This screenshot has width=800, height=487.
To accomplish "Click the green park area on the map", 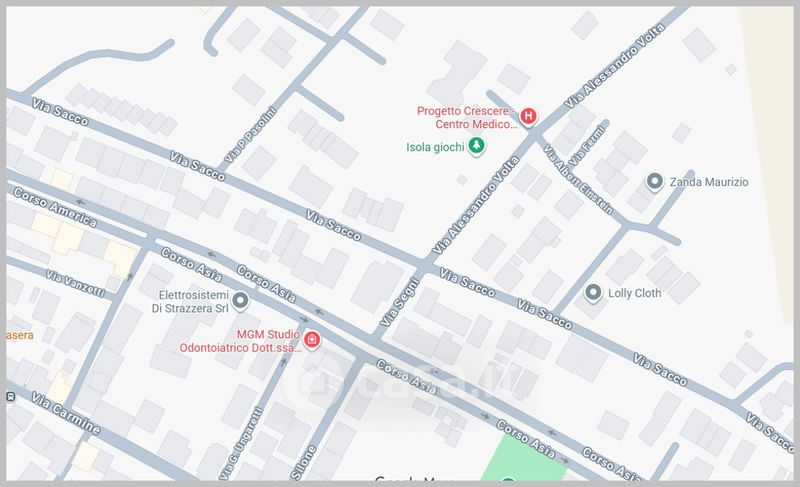I will pyautogui.click(x=525, y=458).
